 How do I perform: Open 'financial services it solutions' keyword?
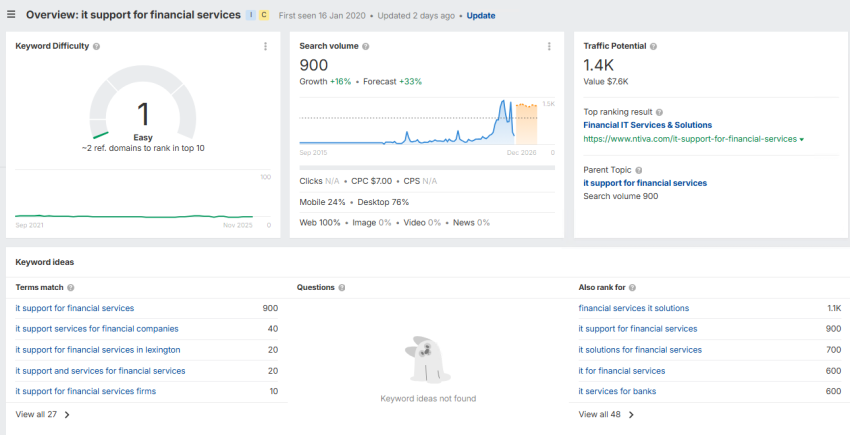(x=634, y=308)
